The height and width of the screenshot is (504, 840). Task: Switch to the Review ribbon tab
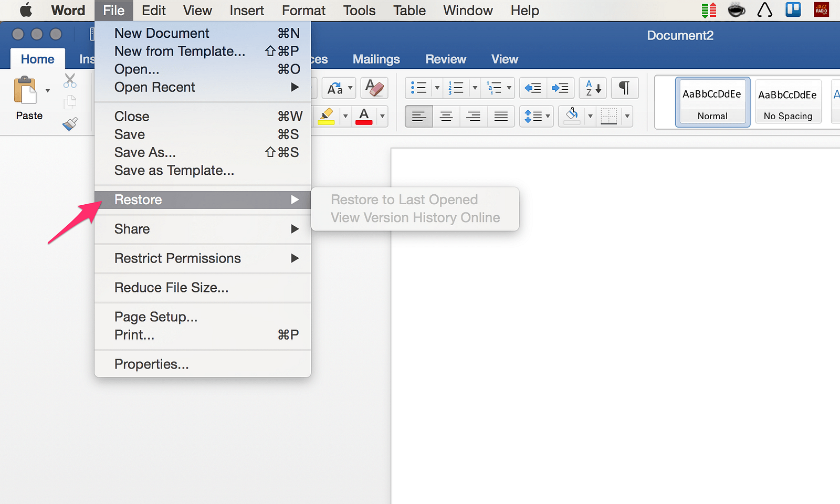446,59
